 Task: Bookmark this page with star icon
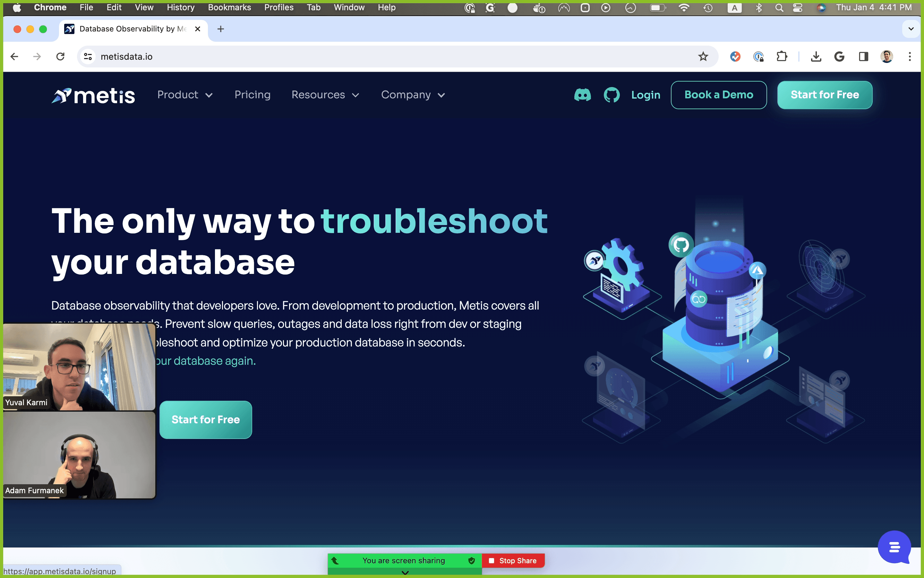(703, 57)
